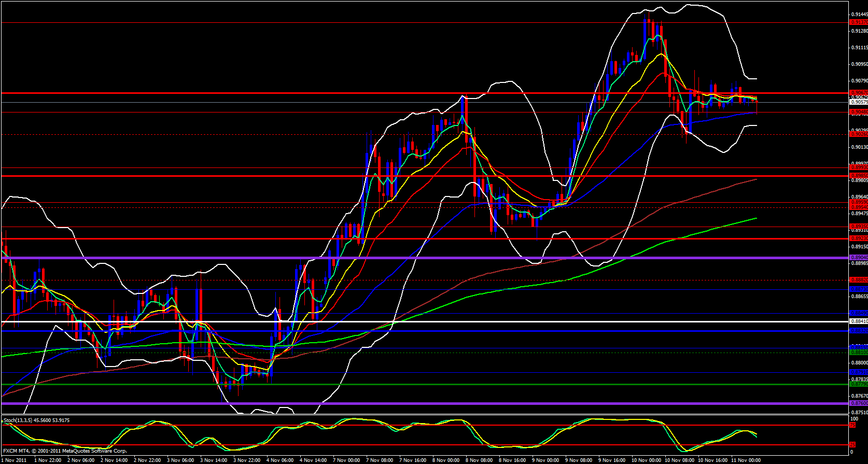Select the red 0.89230 price level tag
This screenshot has height=464, width=868.
859,238
